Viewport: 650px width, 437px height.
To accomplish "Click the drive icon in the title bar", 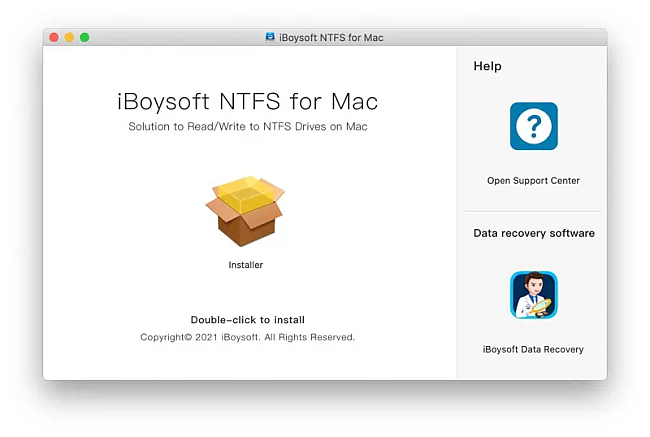I will tap(270, 37).
